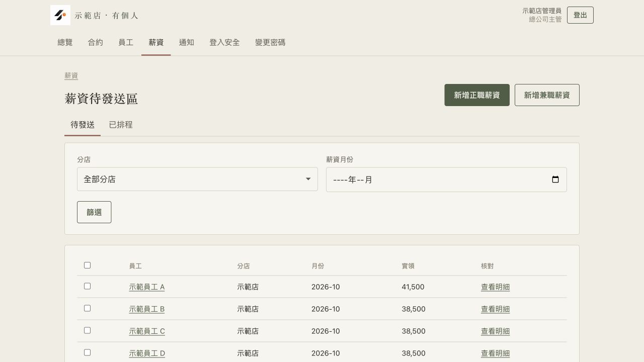Screen dimensions: 644x362
Task: Focus the 薪資月份 month input field
Action: (446, 179)
